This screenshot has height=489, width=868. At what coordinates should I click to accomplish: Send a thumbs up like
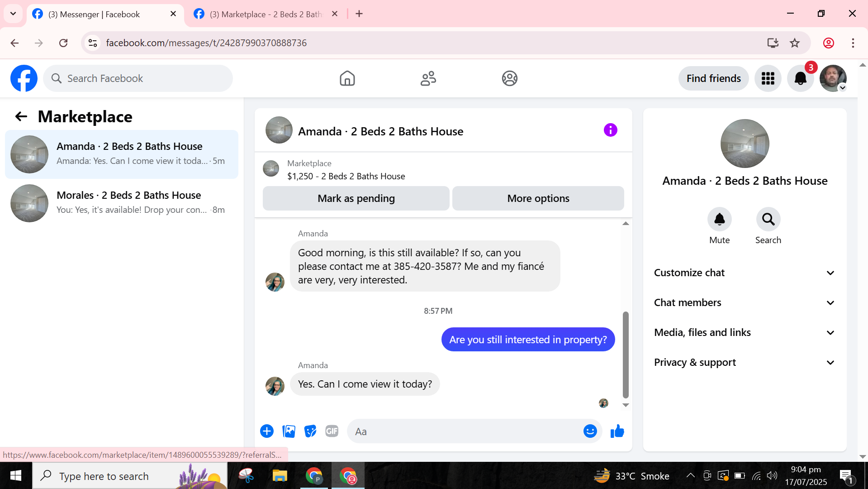pos(617,431)
